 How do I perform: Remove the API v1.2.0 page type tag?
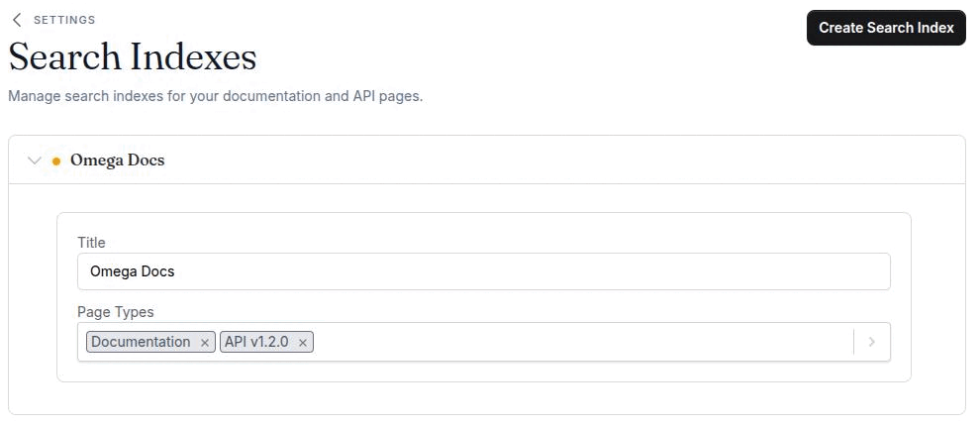click(x=303, y=343)
